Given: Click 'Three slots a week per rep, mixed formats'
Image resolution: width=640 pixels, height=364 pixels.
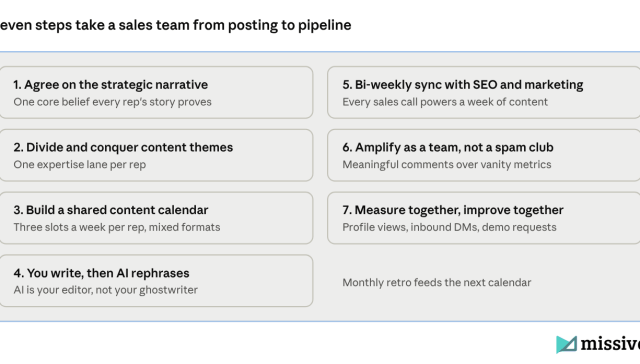Looking at the screenshot, I should coord(117,227).
